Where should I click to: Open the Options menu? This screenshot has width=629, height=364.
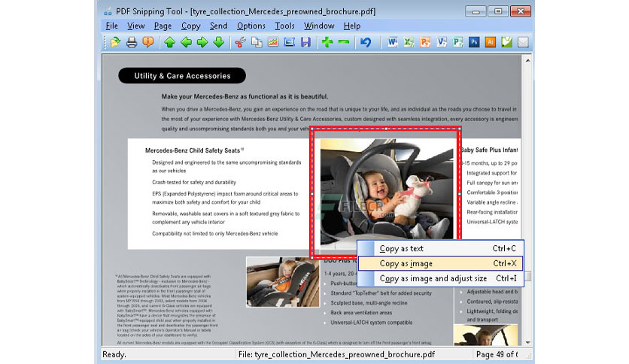pos(251,26)
